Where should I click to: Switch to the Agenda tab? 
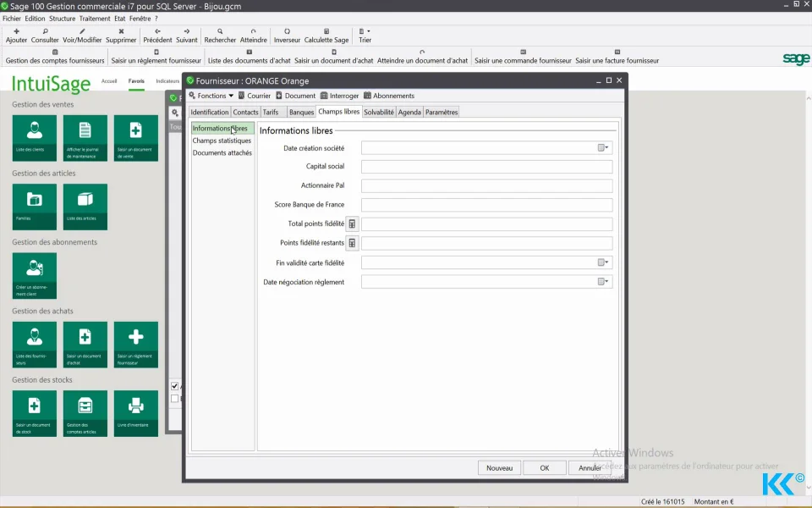pos(409,112)
